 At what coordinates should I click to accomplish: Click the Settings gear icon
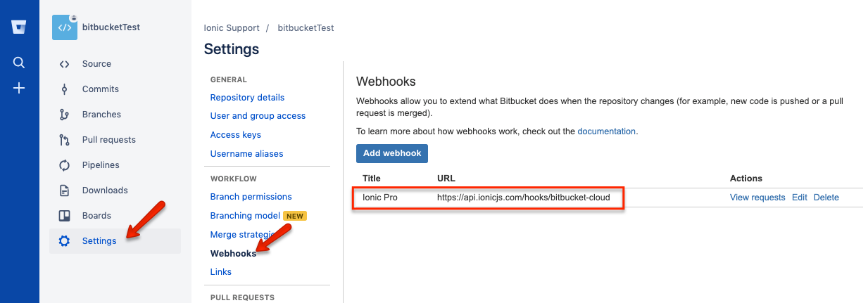pos(65,241)
